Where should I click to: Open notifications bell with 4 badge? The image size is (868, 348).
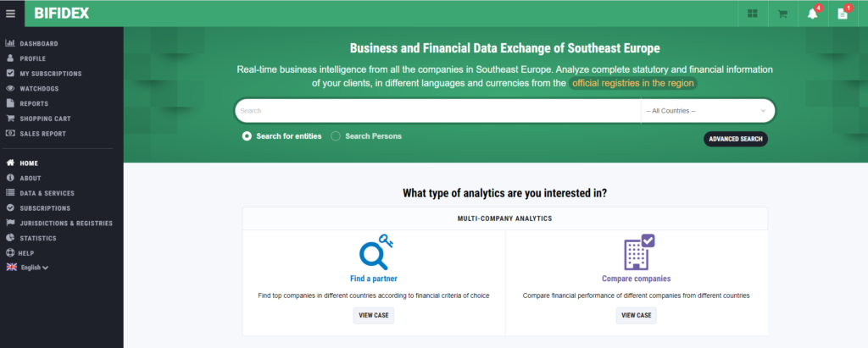[x=813, y=14]
